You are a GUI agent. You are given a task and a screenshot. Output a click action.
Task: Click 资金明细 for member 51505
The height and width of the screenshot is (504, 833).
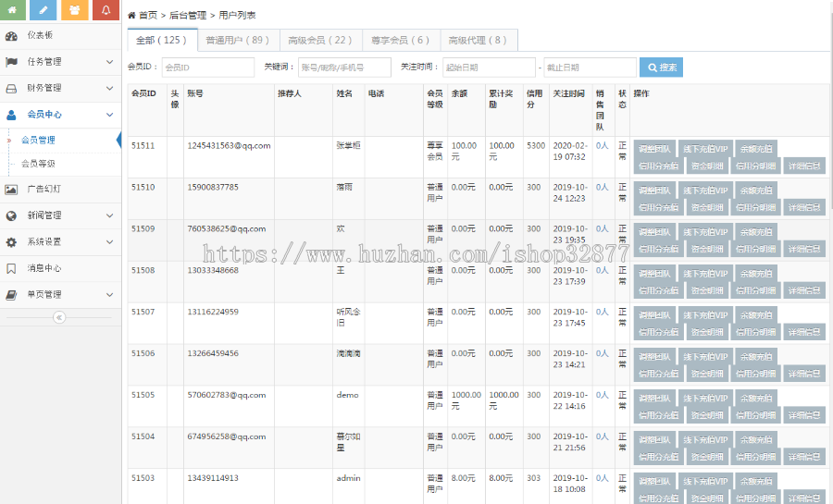[707, 415]
